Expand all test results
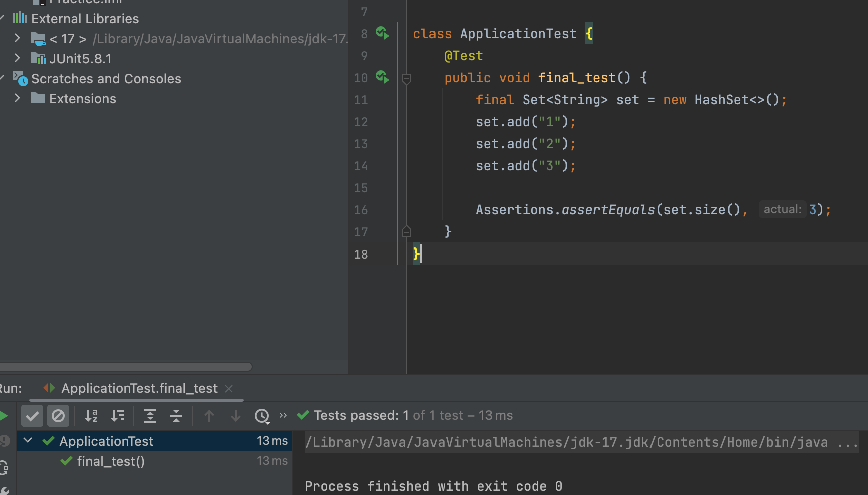The image size is (868, 495). tap(150, 416)
